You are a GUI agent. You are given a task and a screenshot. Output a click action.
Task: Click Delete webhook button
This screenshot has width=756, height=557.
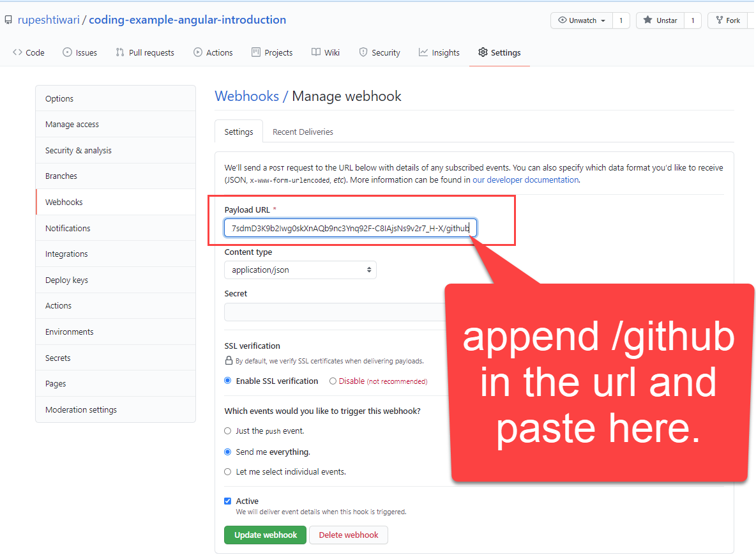(x=349, y=535)
